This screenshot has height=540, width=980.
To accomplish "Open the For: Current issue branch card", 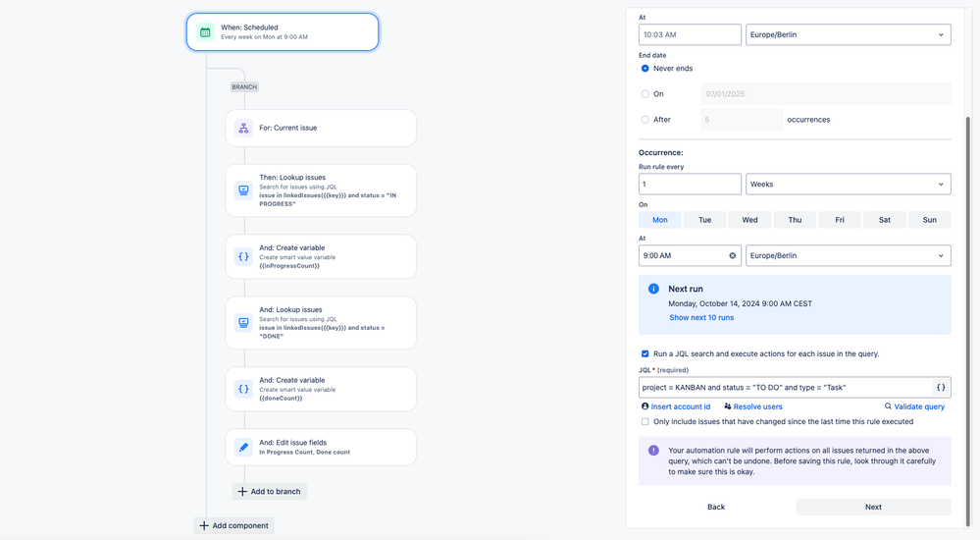I will tap(321, 129).
